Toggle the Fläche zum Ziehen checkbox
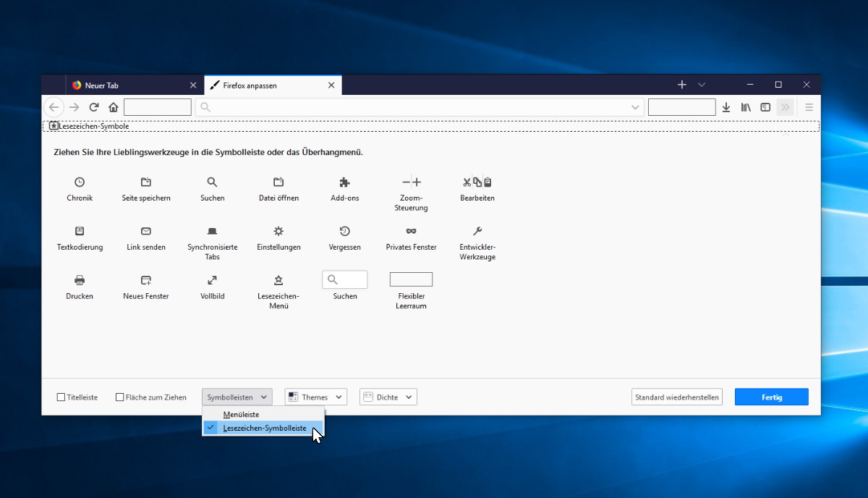The height and width of the screenshot is (498, 868). [x=120, y=397]
